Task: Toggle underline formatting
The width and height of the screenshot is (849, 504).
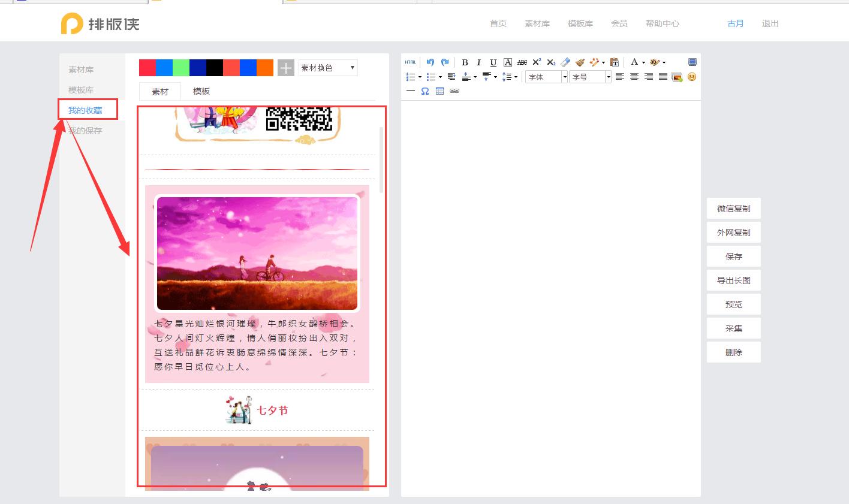Action: pyautogui.click(x=492, y=62)
